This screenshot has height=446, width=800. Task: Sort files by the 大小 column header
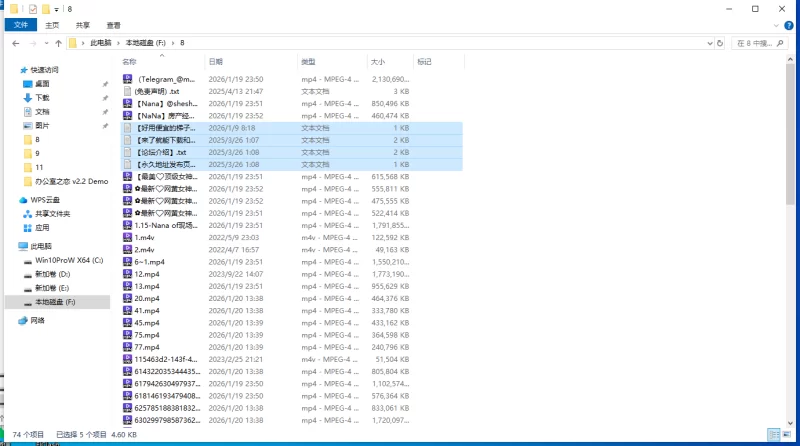click(378, 62)
